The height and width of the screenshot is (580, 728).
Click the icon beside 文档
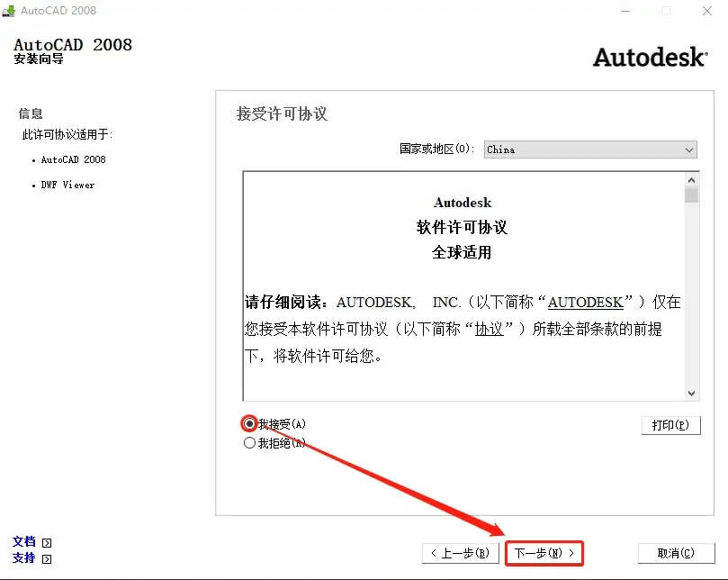47,543
